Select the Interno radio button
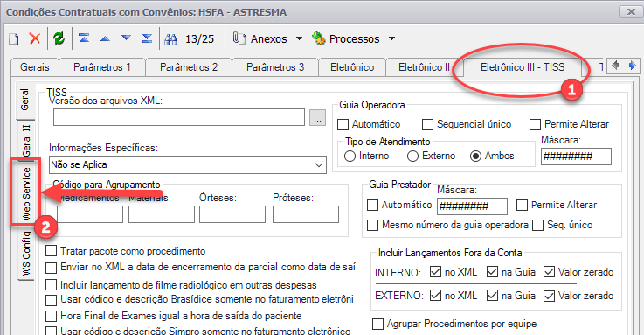This screenshot has height=335, width=644. click(x=350, y=157)
